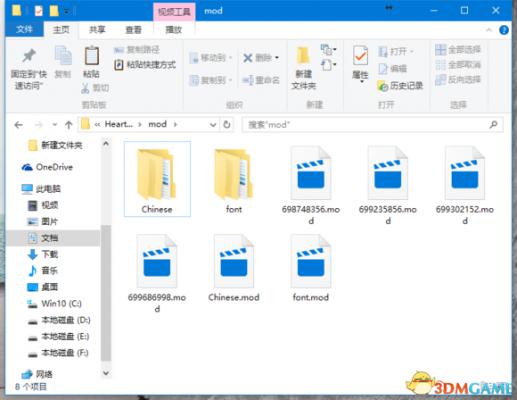Viewport: 517px width, 400px height.
Task: Select the Chinese.mod file
Action: tap(234, 269)
